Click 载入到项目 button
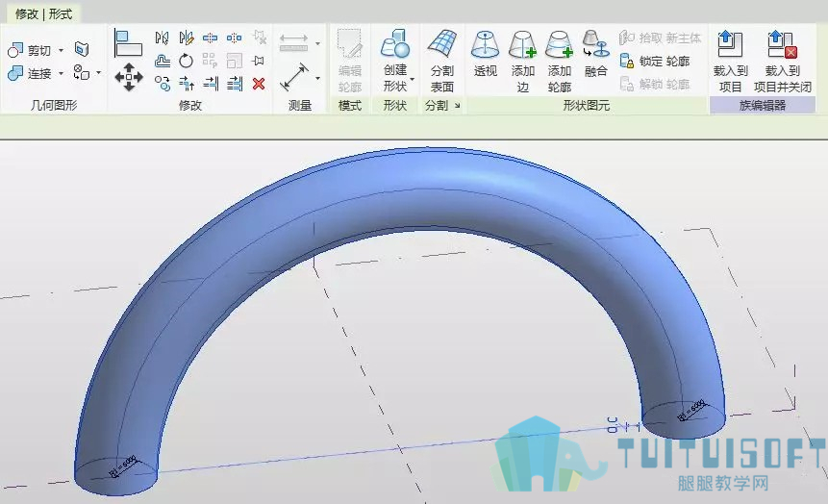Viewport: 828px width, 504px height. pyautogui.click(x=730, y=62)
